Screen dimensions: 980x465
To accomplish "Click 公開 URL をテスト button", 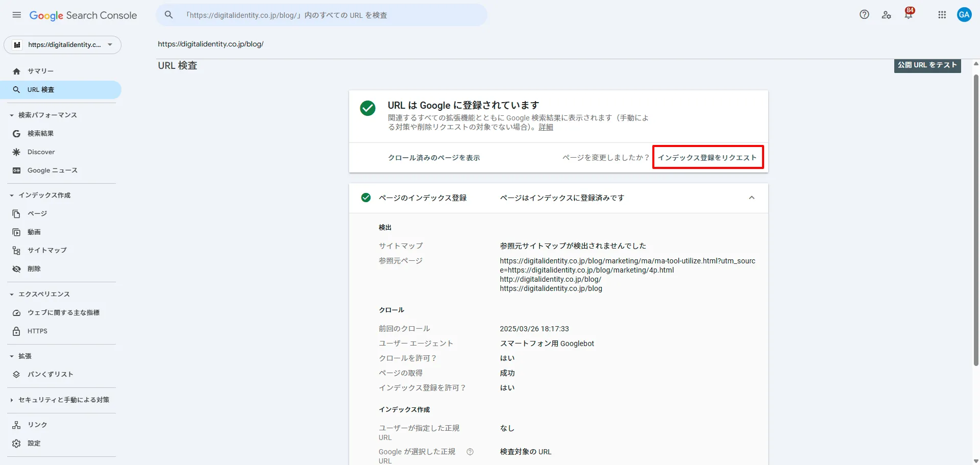I will click(x=927, y=65).
